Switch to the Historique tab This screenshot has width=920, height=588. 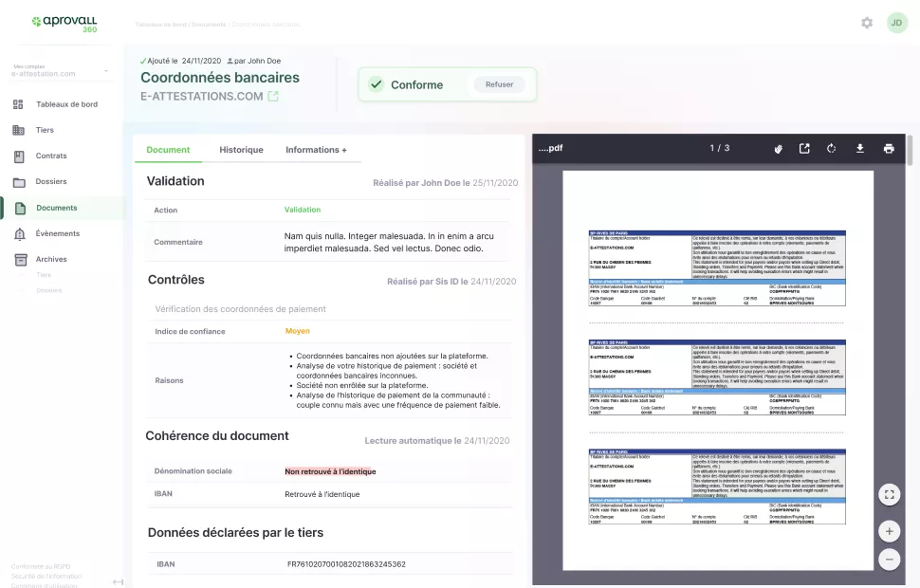[x=241, y=149]
